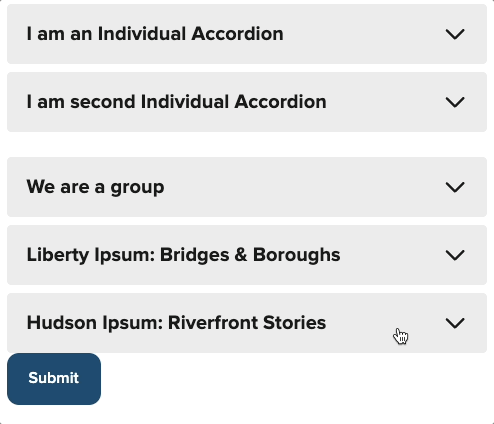The width and height of the screenshot is (494, 424).
Task: Toggle the first individual accordion header bar
Action: coord(247,34)
